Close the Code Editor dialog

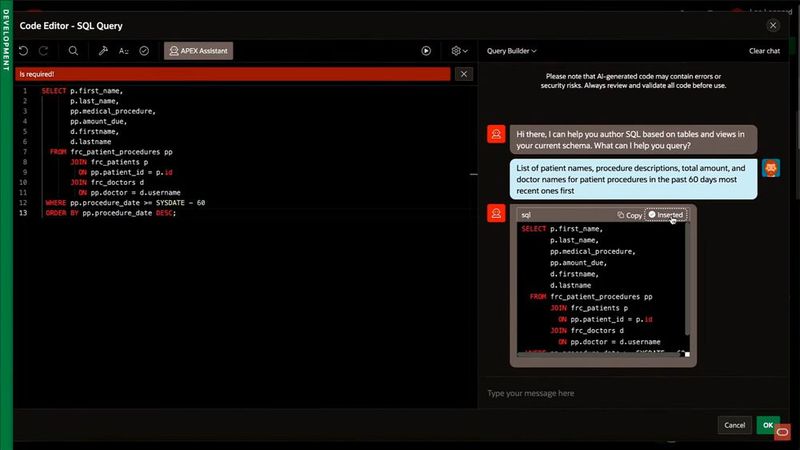[773, 25]
